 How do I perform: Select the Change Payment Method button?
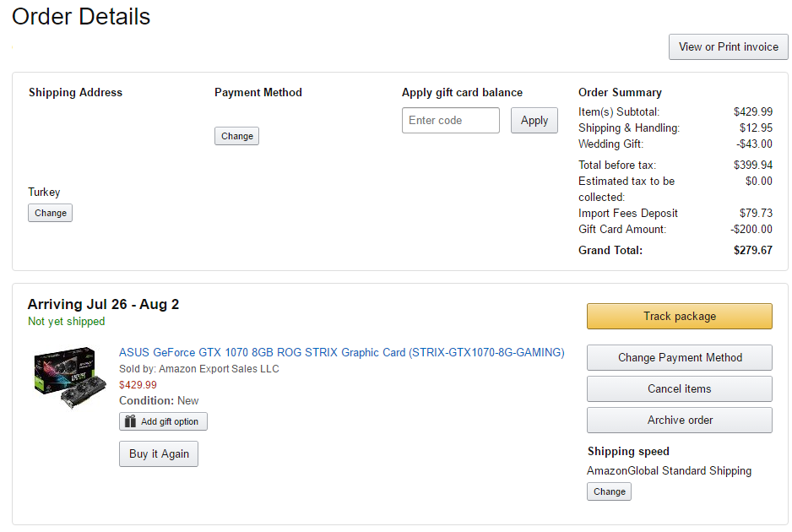pyautogui.click(x=680, y=358)
